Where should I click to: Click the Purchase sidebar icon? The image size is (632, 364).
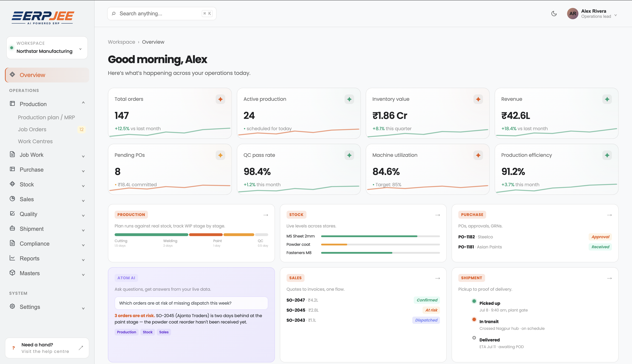[12, 169]
